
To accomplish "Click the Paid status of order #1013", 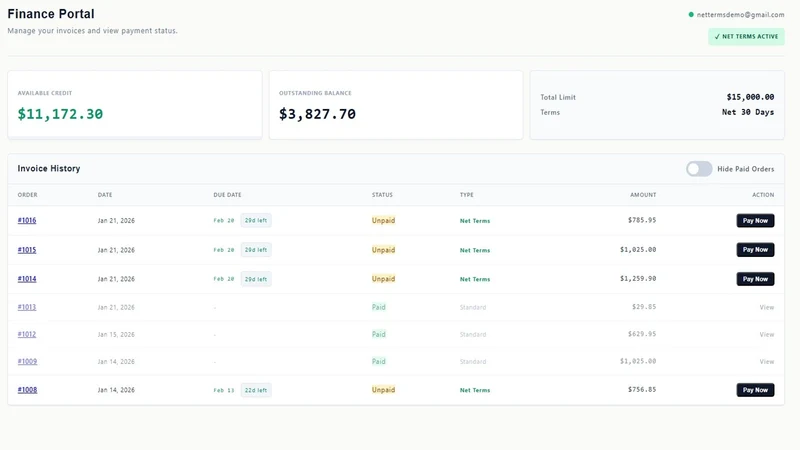I will point(379,307).
